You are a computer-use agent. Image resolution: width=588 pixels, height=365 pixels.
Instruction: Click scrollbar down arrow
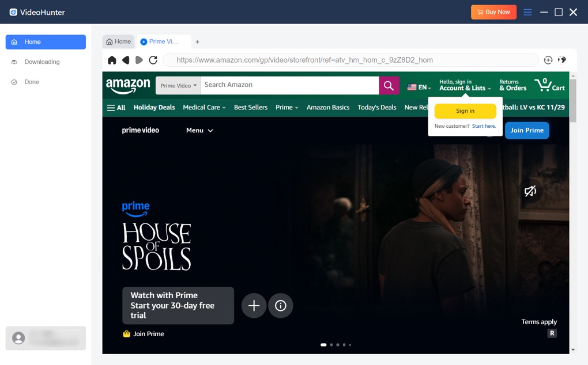click(x=572, y=349)
